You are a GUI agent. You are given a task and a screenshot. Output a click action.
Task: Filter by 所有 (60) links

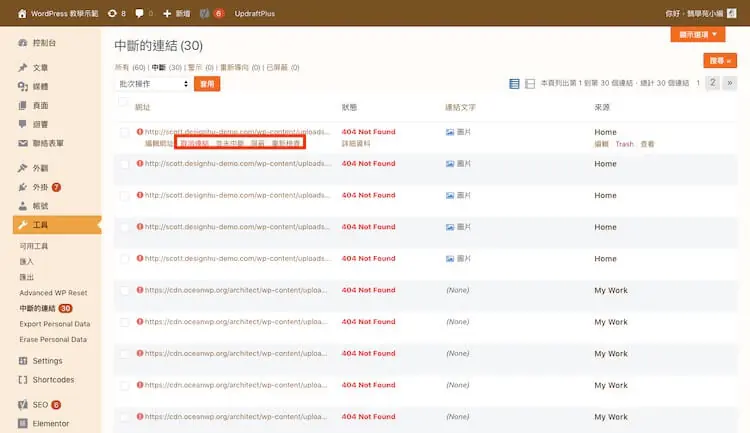(130, 67)
